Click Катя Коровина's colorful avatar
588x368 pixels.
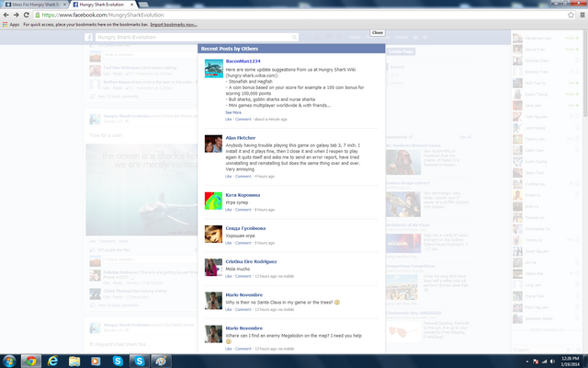(214, 201)
